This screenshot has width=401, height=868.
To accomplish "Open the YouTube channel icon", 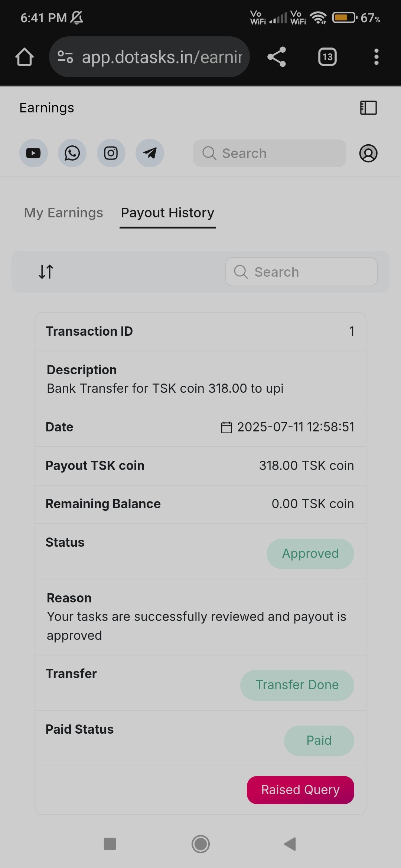I will (x=33, y=153).
